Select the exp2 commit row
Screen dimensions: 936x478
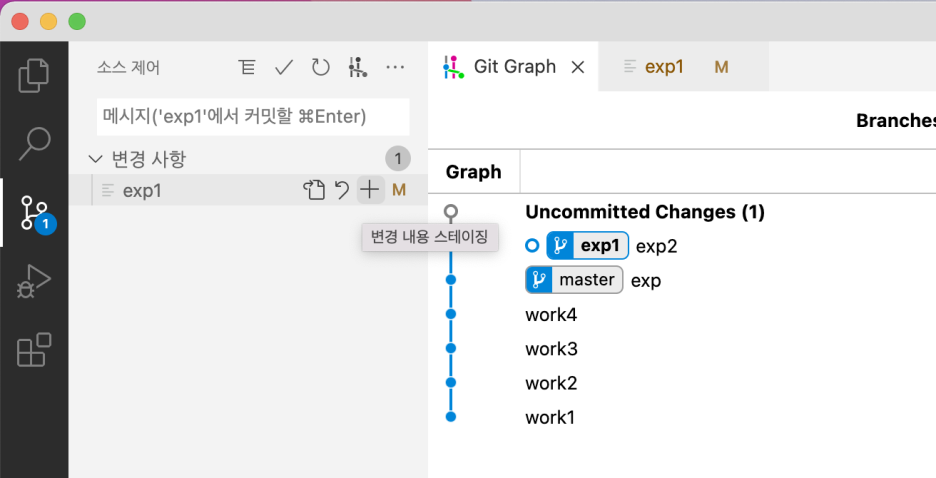657,246
